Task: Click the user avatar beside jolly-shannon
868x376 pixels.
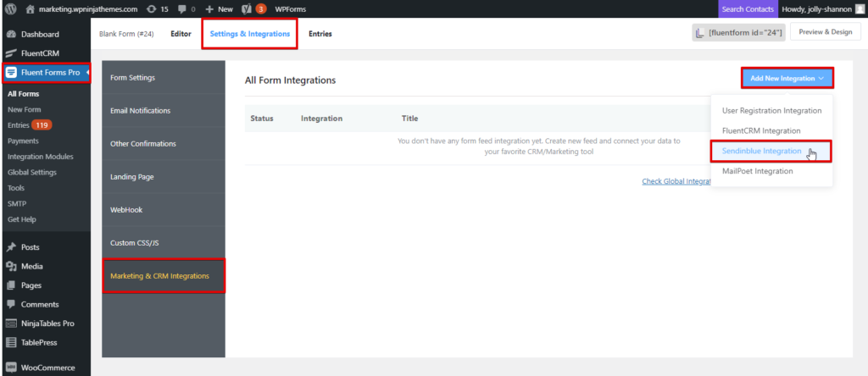Action: pyautogui.click(x=859, y=8)
